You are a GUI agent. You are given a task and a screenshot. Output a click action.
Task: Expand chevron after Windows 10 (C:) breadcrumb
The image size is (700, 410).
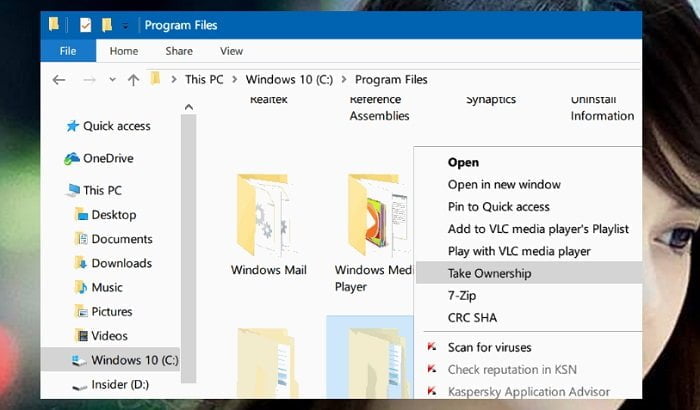[344, 79]
